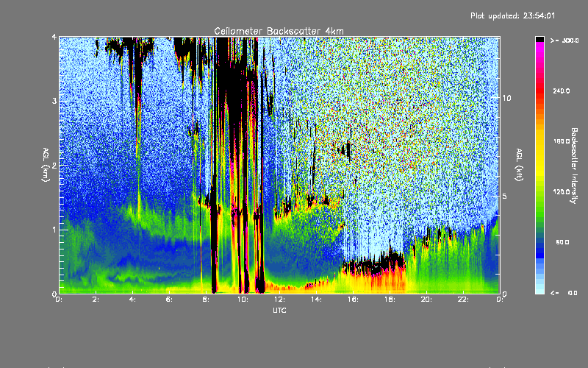Viewport: 588px width, 368px height.
Task: Click the '20:' UTC hour tick label
Action: (x=426, y=300)
